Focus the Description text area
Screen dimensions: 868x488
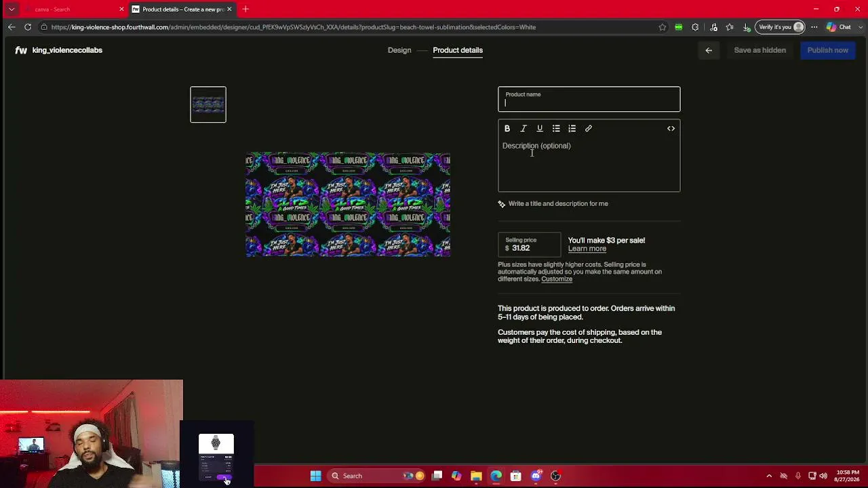pyautogui.click(x=589, y=165)
